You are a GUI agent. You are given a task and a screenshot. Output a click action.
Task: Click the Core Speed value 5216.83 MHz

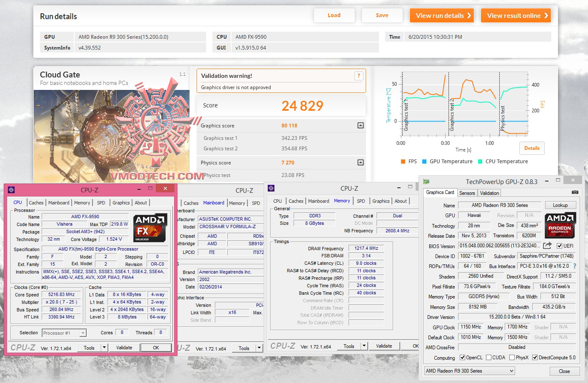(x=61, y=294)
